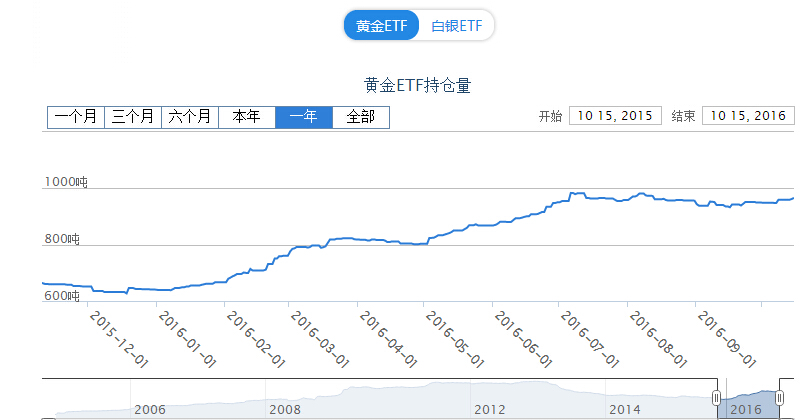Click the 2016-08-01 axis date label
This screenshot has height=420, width=801.
[x=658, y=340]
